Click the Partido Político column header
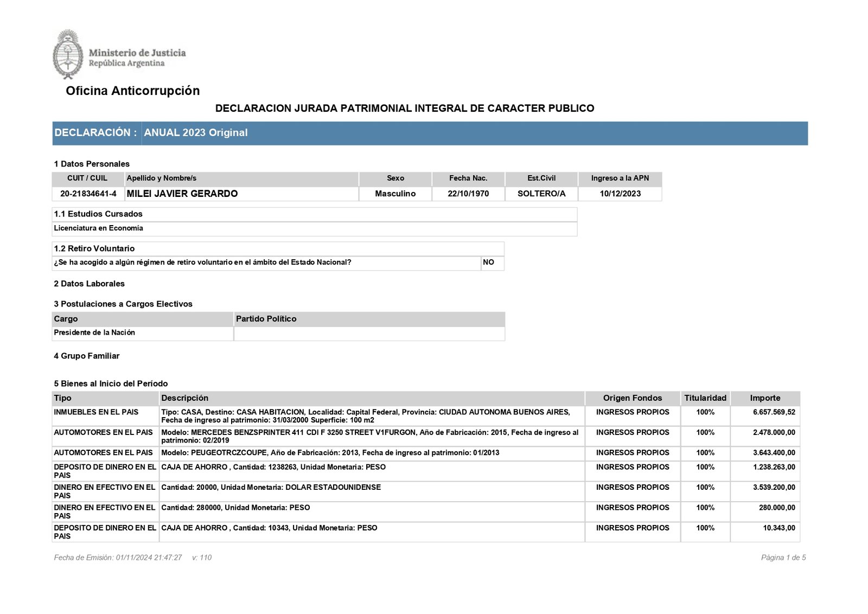 click(x=266, y=319)
